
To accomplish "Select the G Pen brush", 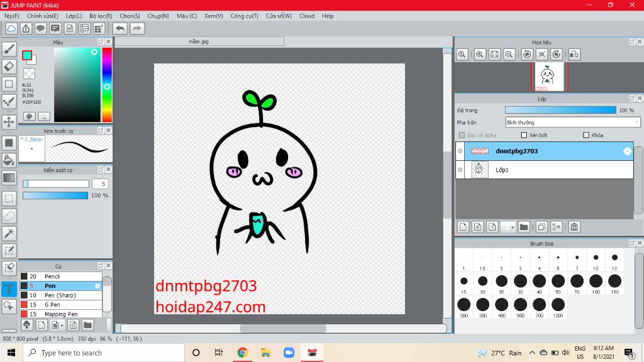I will 61,305.
